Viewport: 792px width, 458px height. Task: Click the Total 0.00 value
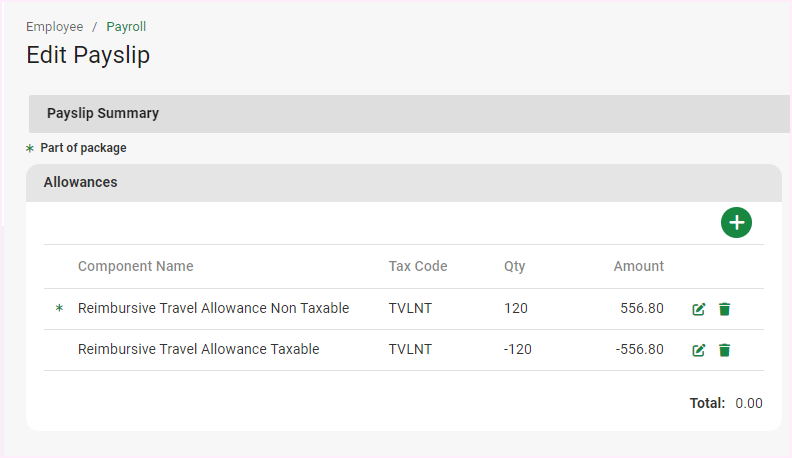748,403
